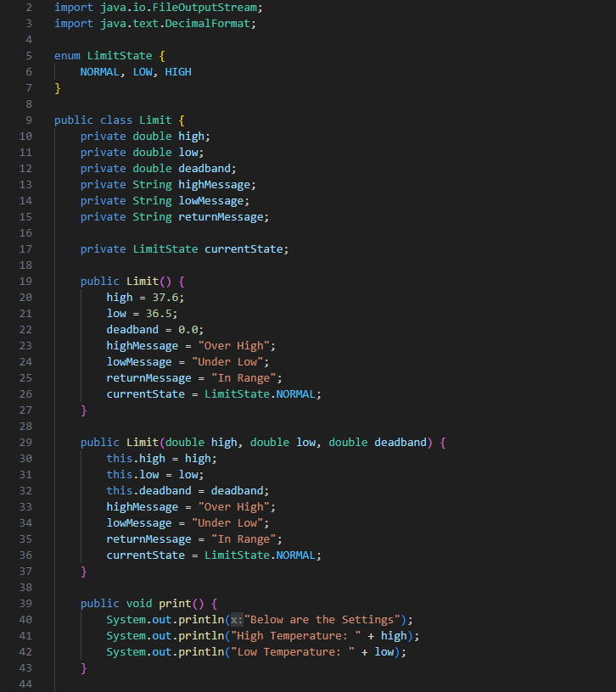This screenshot has height=692, width=616.
Task: Click the value 36.5 on line 21
Action: point(159,314)
